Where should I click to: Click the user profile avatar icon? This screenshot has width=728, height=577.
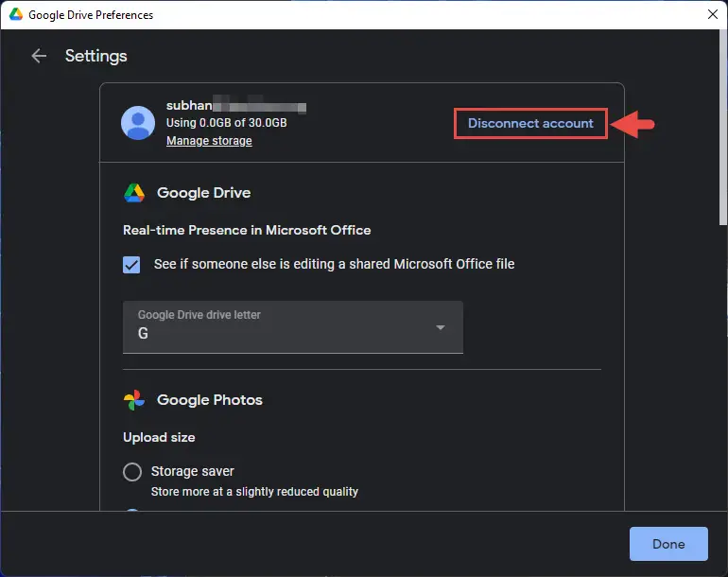pos(138,123)
